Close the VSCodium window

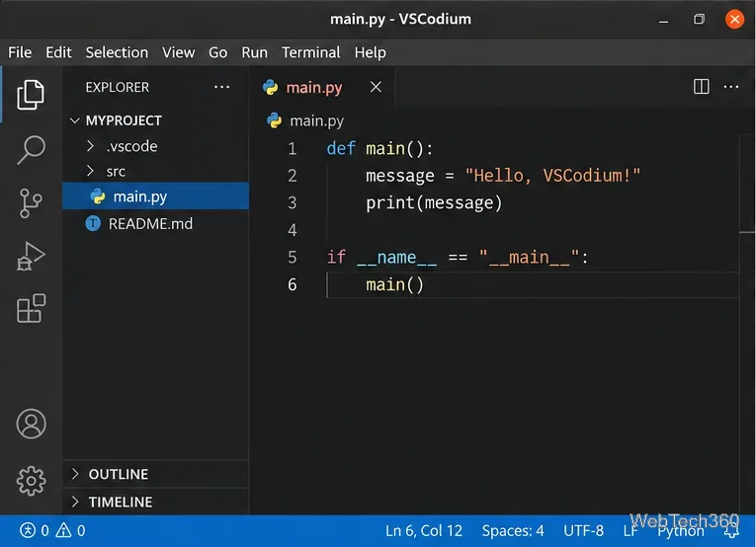click(x=734, y=20)
